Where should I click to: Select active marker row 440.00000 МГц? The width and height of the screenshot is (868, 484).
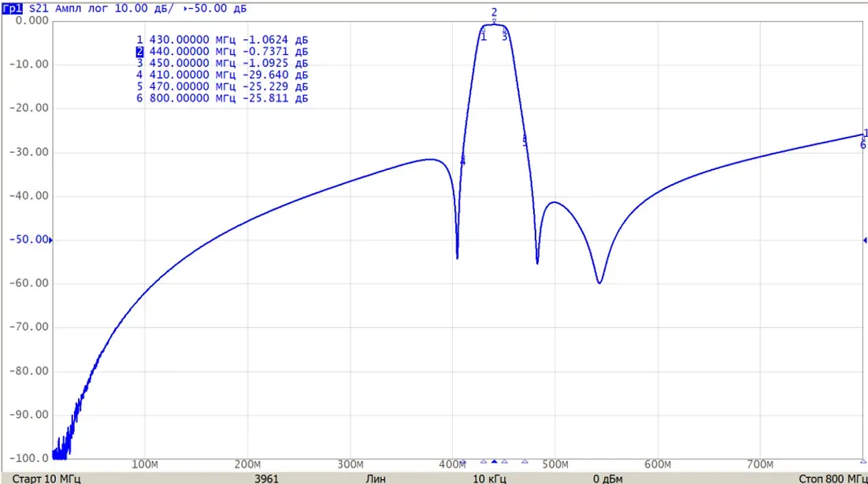tap(222, 51)
